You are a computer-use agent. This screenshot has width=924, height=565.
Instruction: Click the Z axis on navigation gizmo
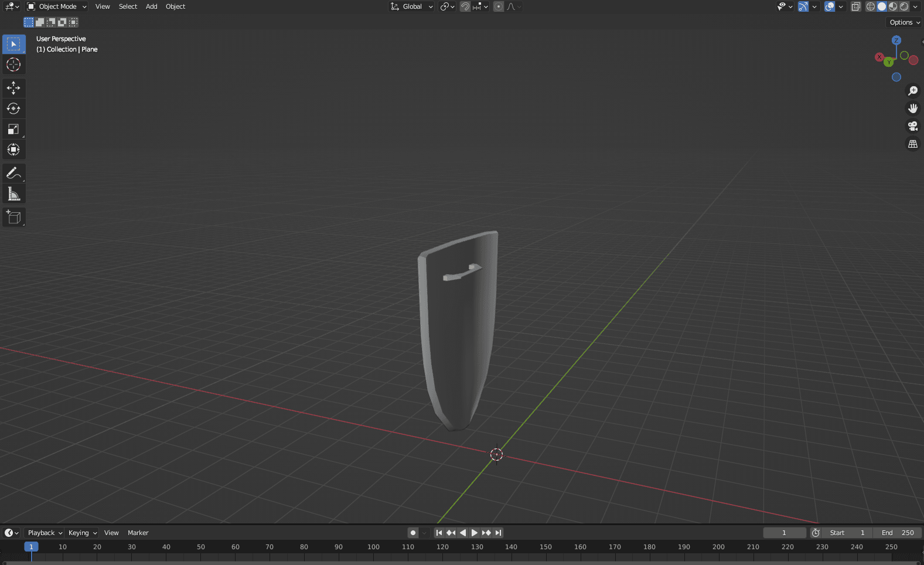896,40
